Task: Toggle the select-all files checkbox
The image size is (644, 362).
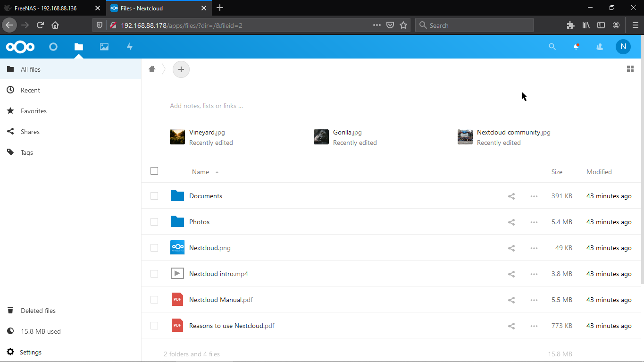Action: pyautogui.click(x=154, y=171)
